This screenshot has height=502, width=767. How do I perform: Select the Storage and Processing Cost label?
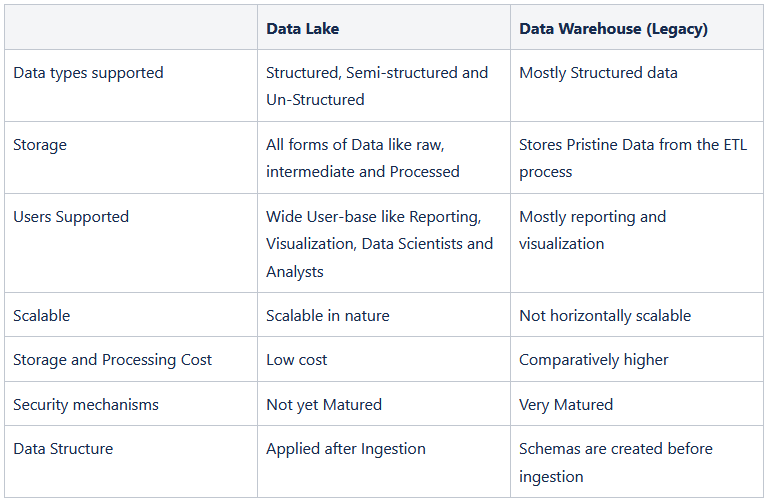point(113,360)
